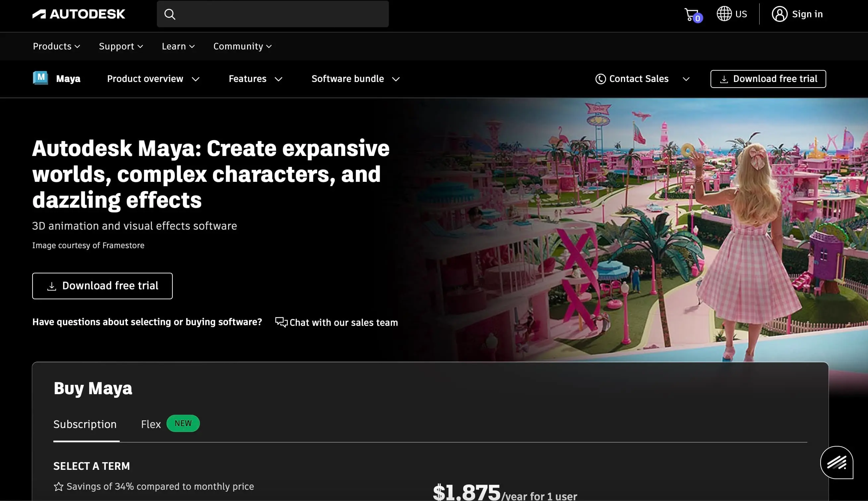Click the search magnifier icon

169,14
